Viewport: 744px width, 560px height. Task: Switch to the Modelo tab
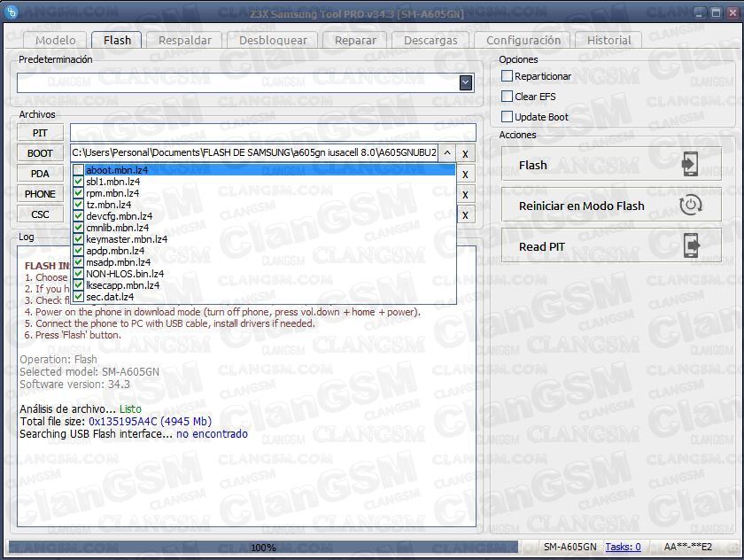56,41
